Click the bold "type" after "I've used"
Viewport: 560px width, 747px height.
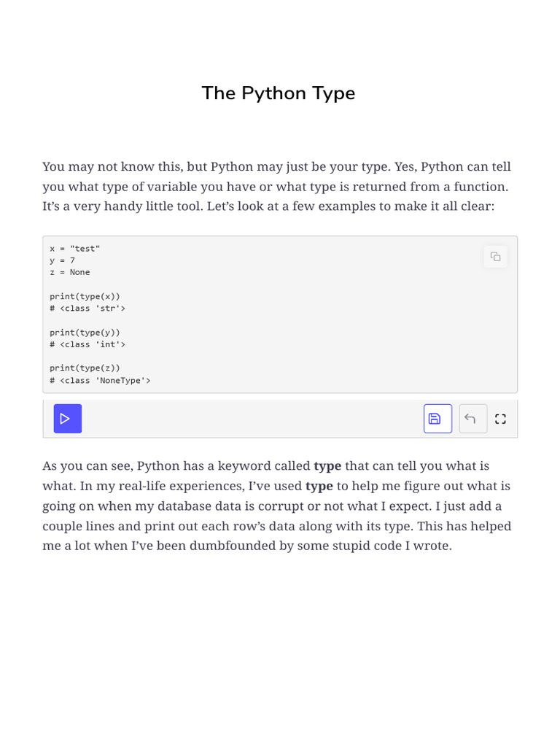[319, 486]
